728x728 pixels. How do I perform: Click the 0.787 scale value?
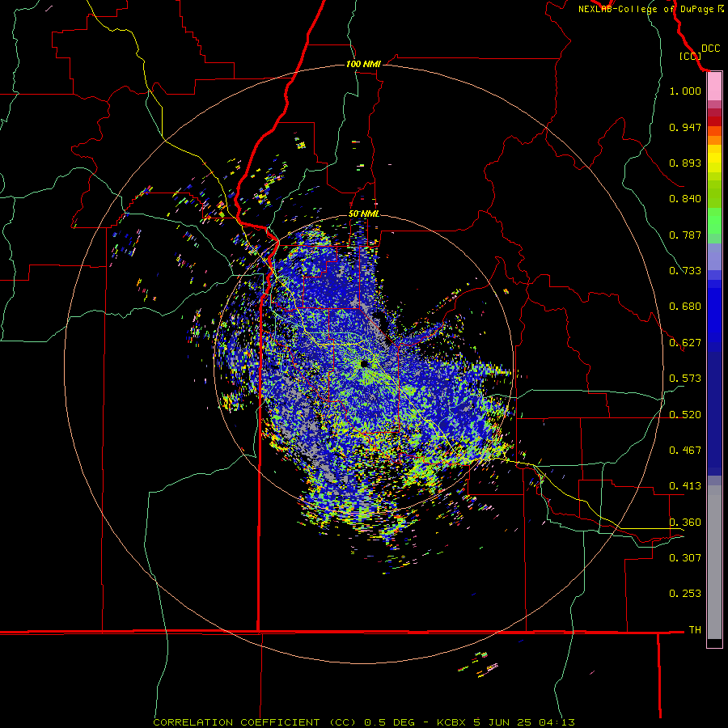(x=685, y=235)
